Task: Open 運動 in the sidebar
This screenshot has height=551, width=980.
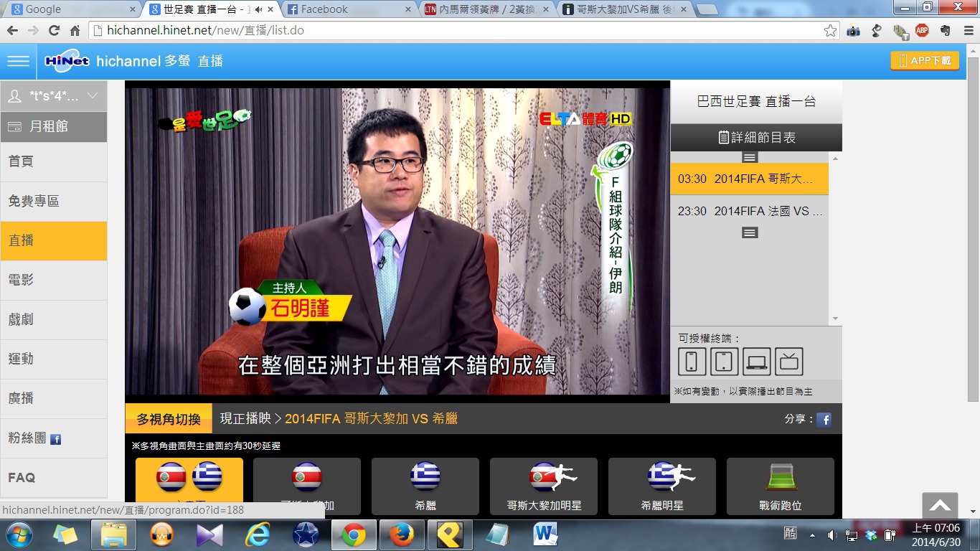Action: 54,359
